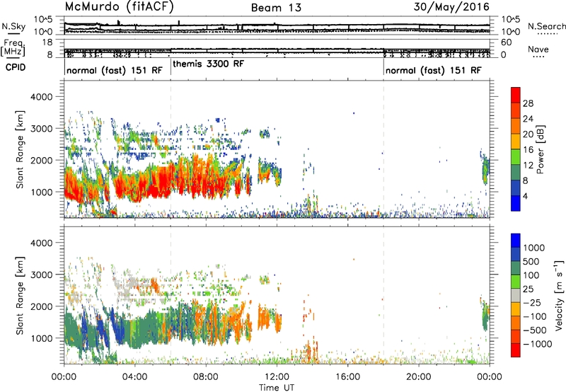Screen dimensions: 566x392
Task: Click the 'CPID' label
Action: pos(16,67)
